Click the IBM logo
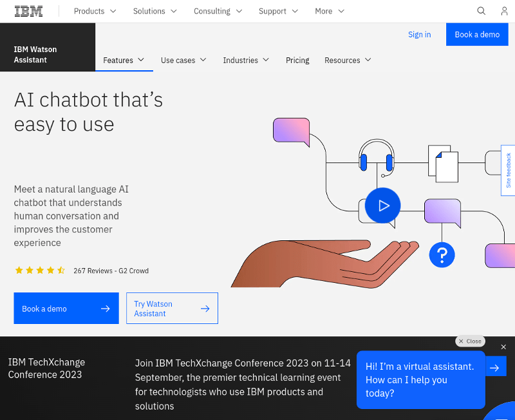 pos(28,11)
